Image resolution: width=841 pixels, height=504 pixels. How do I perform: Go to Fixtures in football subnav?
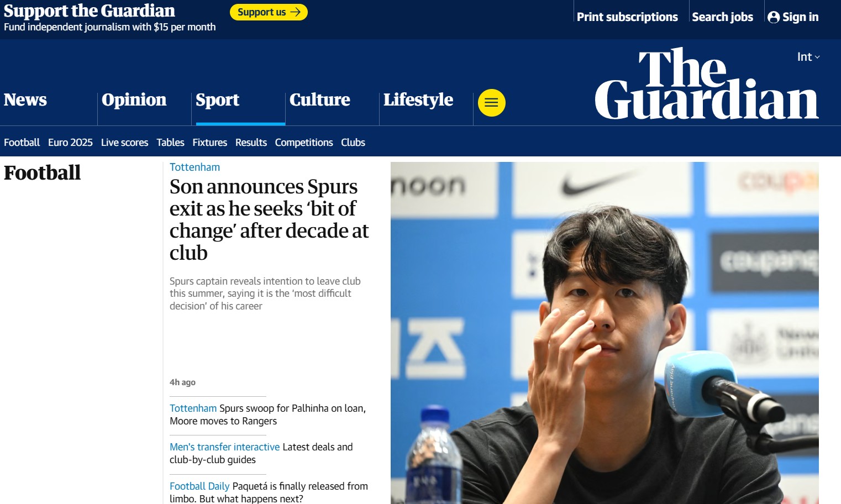(x=209, y=143)
